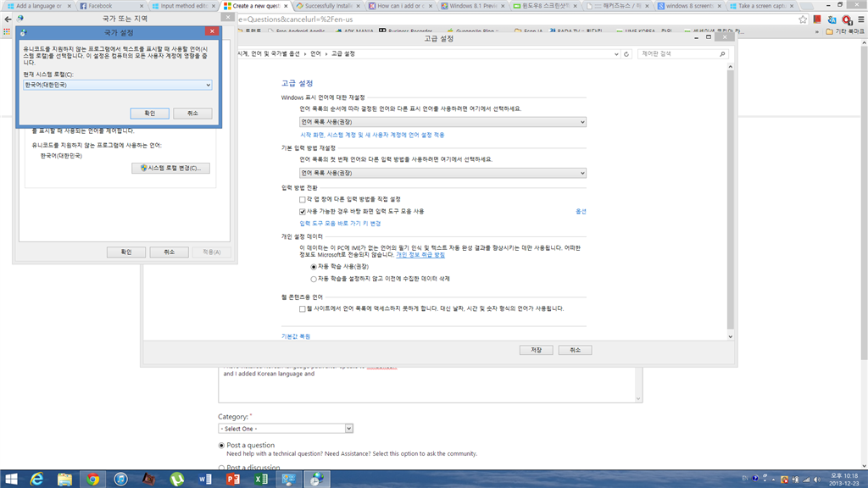Image resolution: width=868 pixels, height=488 pixels.
Task: Open Category Select One dropdown
Action: (286, 429)
